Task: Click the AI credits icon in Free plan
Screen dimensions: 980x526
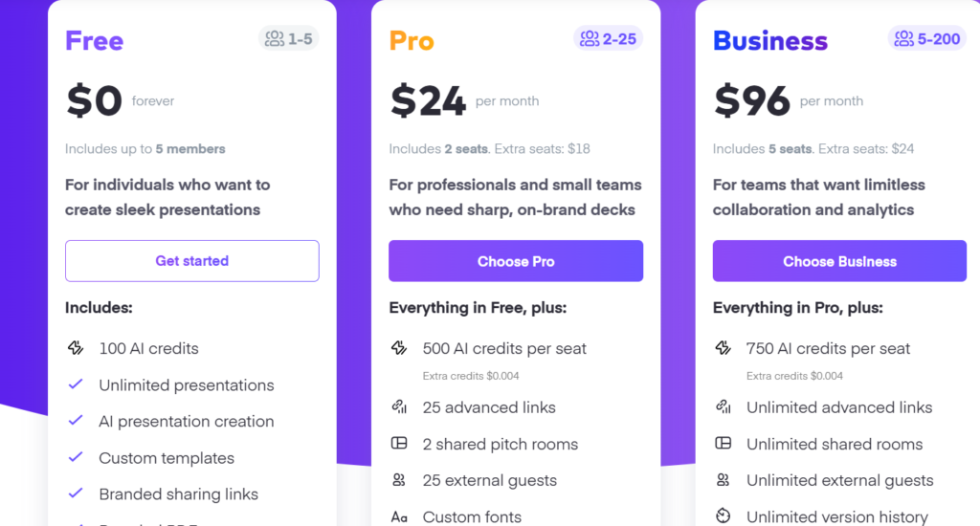Action: [76, 348]
